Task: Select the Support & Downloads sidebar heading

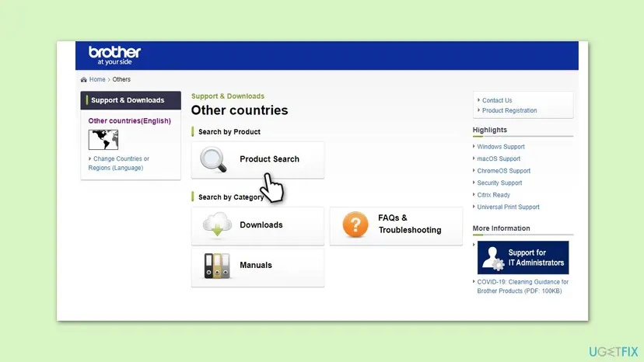Action: 131,100
